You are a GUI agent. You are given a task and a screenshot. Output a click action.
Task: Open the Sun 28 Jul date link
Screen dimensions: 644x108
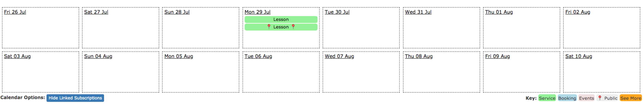[x=177, y=12]
